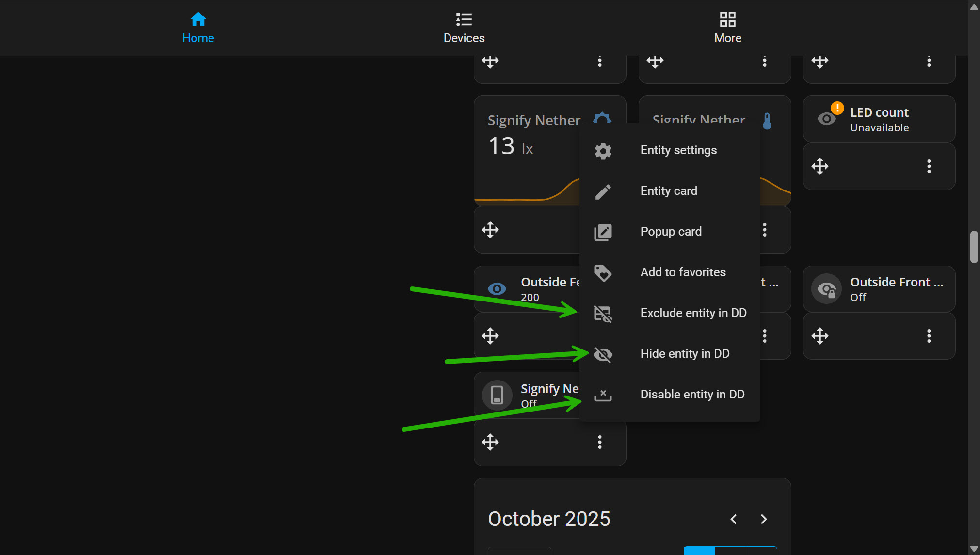This screenshot has height=555, width=980.
Task: Open the three-dot menu under the LED count card
Action: click(x=929, y=166)
